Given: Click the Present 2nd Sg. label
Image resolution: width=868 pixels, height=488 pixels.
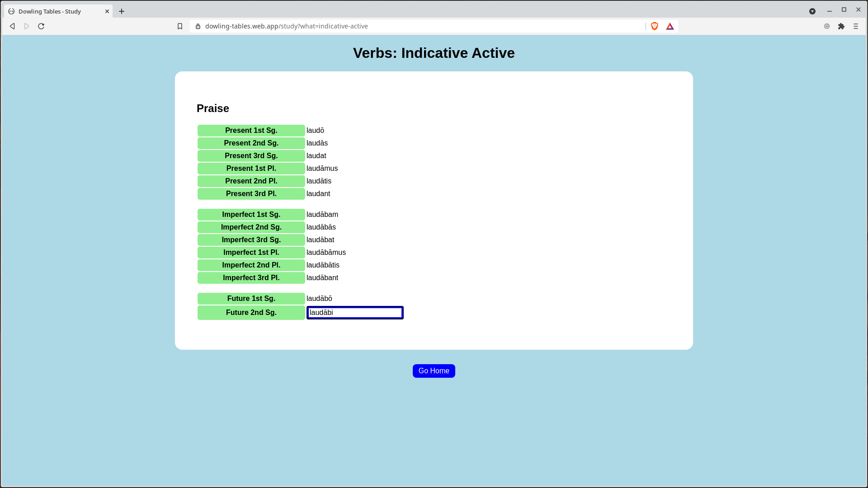Looking at the screenshot, I should (251, 143).
